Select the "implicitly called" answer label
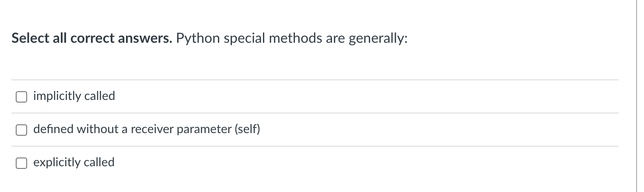 pyautogui.click(x=74, y=96)
